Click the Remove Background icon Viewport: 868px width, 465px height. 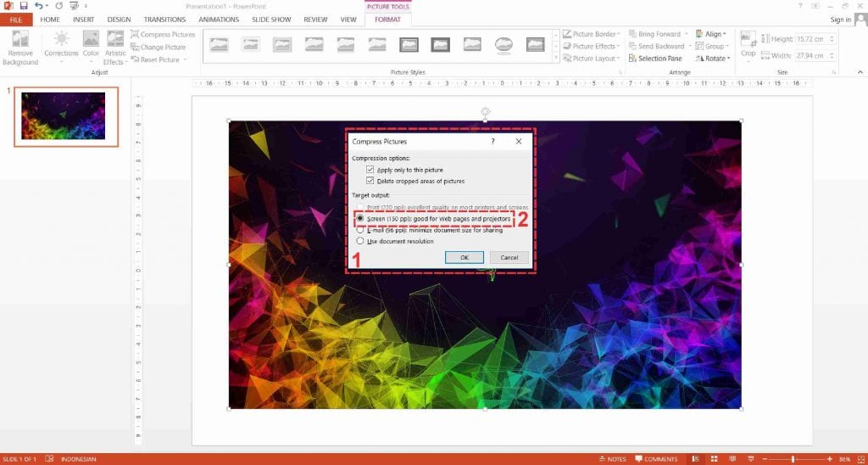coord(19,41)
